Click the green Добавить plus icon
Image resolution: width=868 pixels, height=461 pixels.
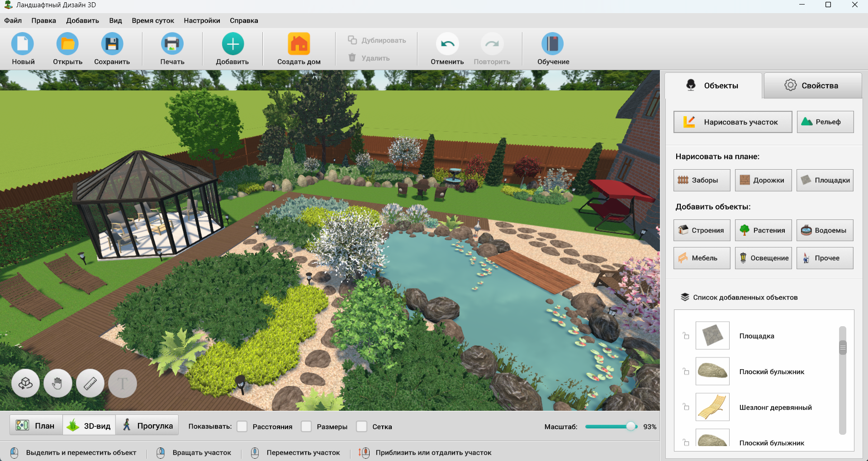232,44
